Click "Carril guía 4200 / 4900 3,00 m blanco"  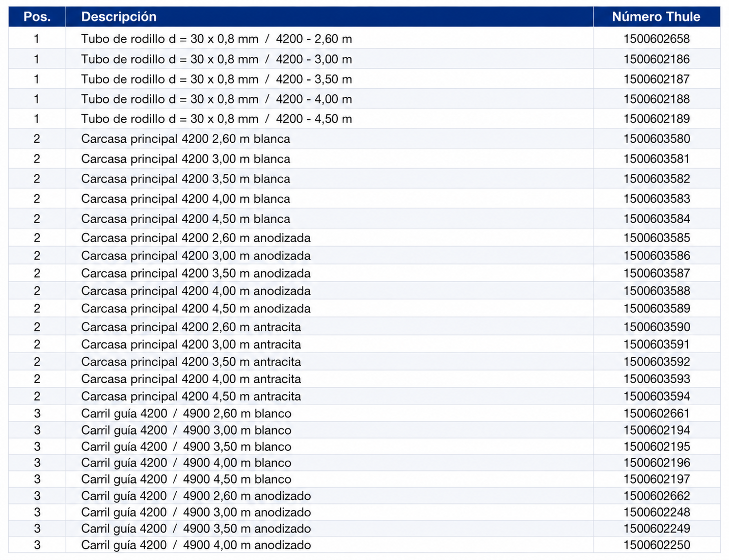pos(186,431)
